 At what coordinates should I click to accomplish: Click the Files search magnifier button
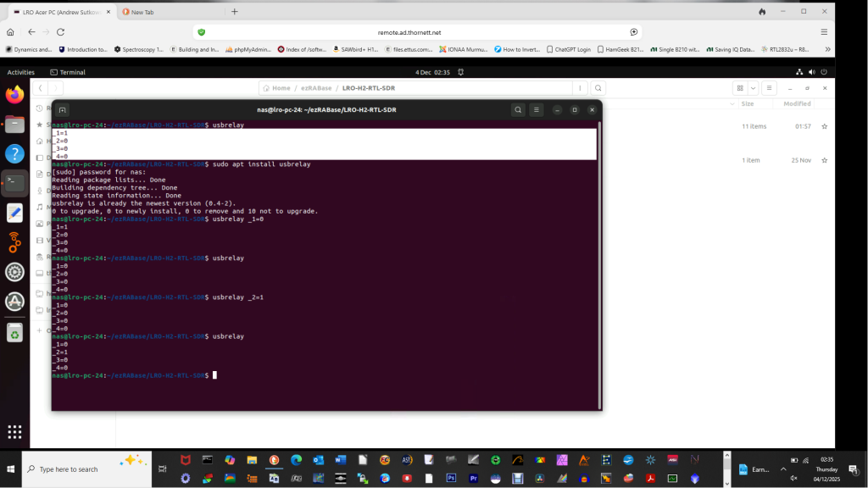point(598,88)
